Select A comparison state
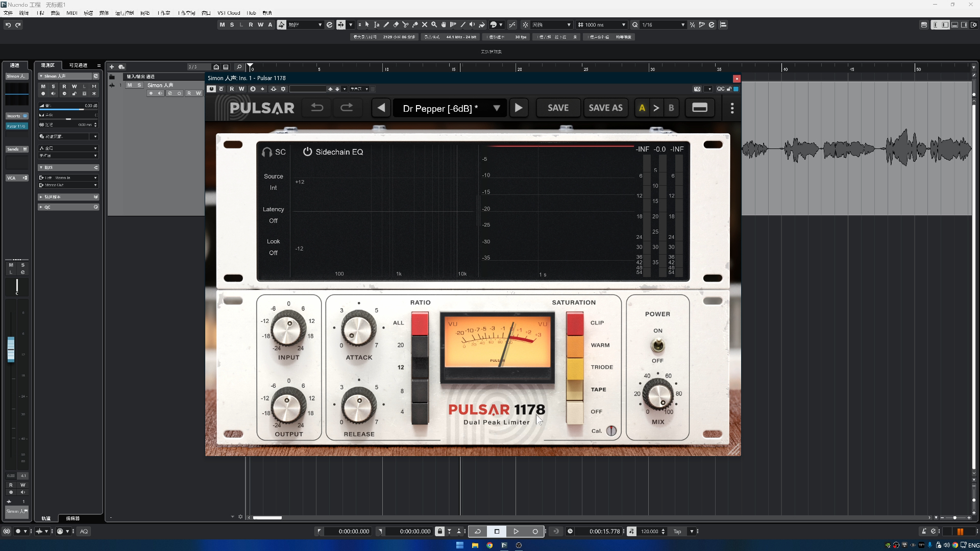Screen dimensions: 980x551 [642, 108]
